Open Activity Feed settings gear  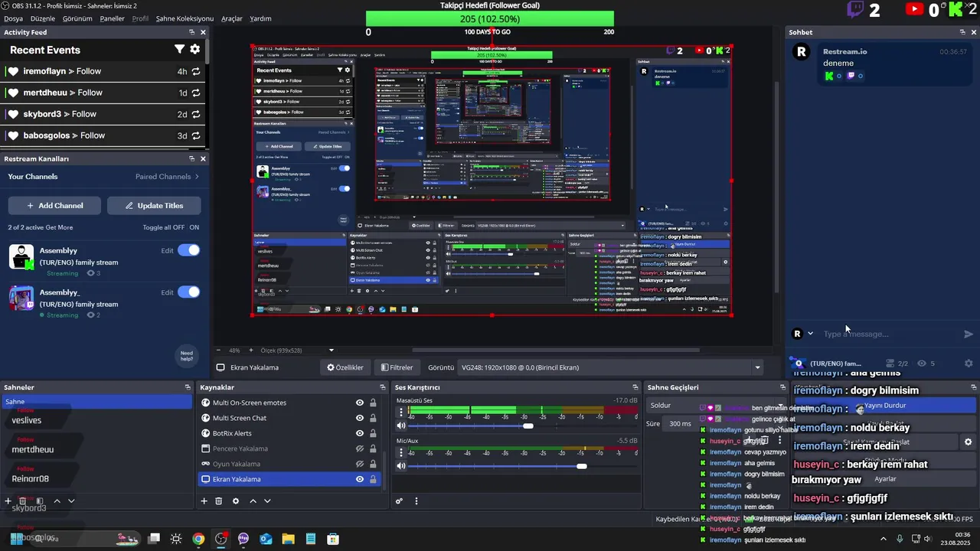coord(195,49)
